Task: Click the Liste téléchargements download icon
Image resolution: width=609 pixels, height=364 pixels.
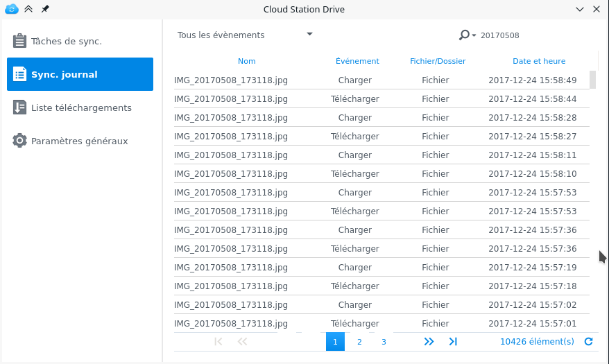Action: point(19,107)
